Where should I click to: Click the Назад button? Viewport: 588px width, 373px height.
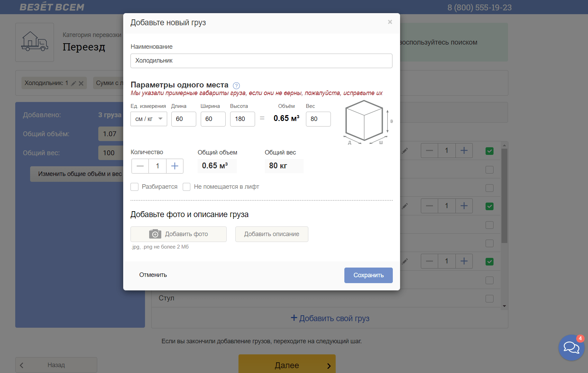pos(56,365)
